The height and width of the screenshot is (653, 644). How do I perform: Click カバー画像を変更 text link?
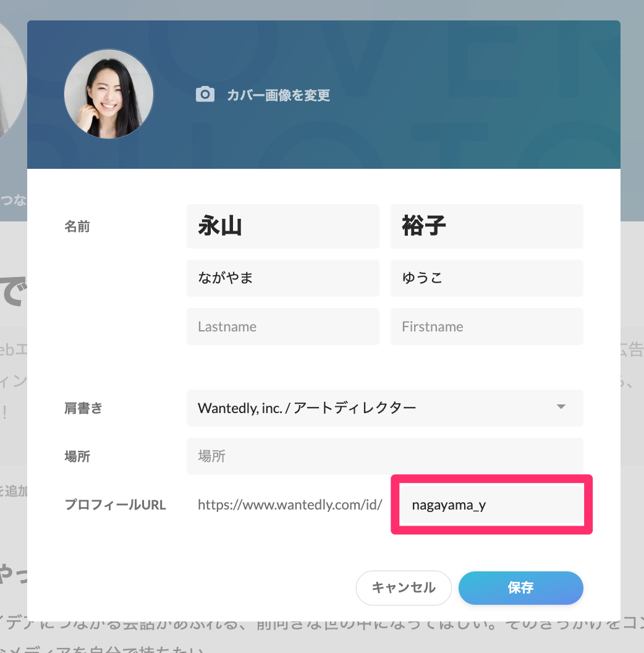coord(279,95)
